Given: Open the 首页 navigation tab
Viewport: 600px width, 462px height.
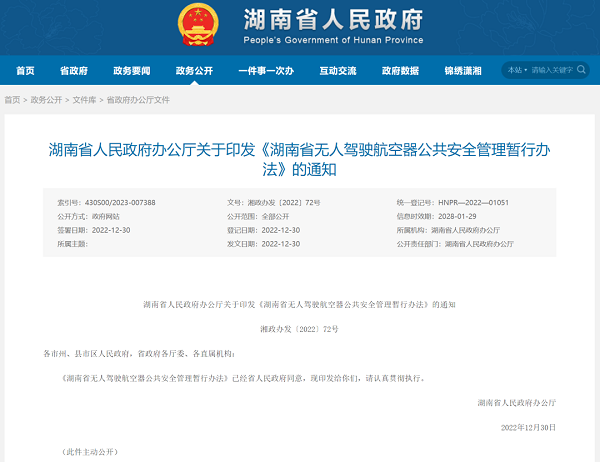Looking at the screenshot, I should [x=25, y=71].
